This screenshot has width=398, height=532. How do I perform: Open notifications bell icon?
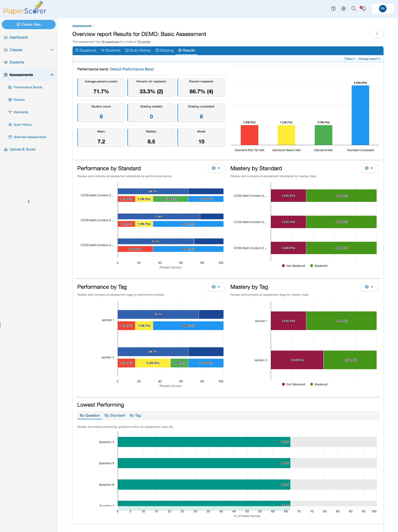pos(363,9)
